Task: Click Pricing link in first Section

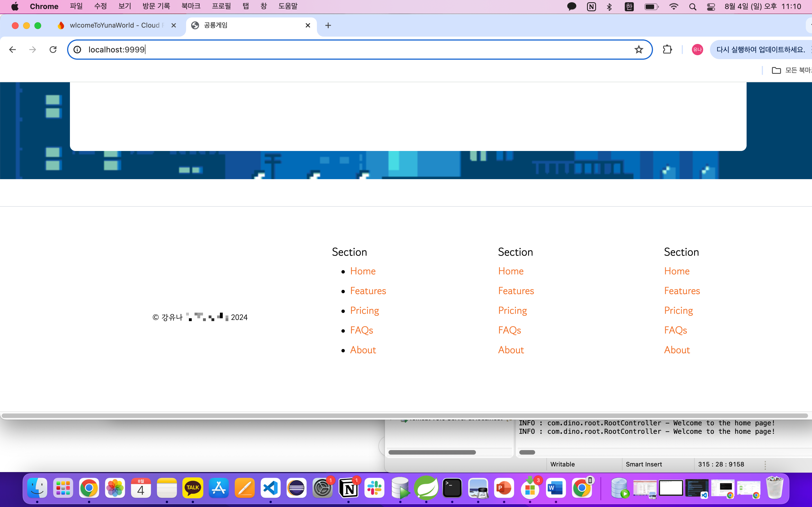Action: click(364, 310)
